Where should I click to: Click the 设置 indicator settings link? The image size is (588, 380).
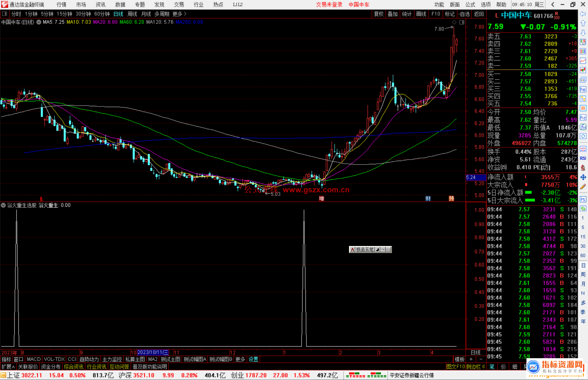coord(253,359)
